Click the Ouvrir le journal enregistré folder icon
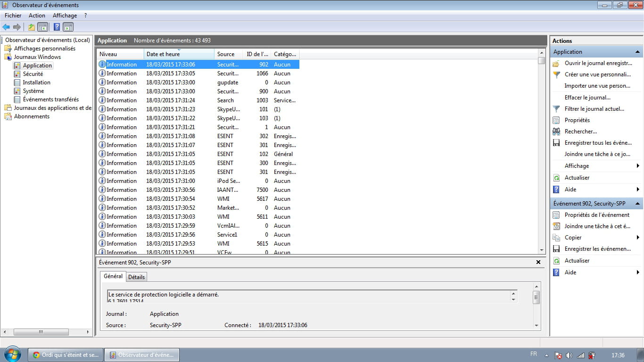This screenshot has width=644, height=362. [x=556, y=63]
